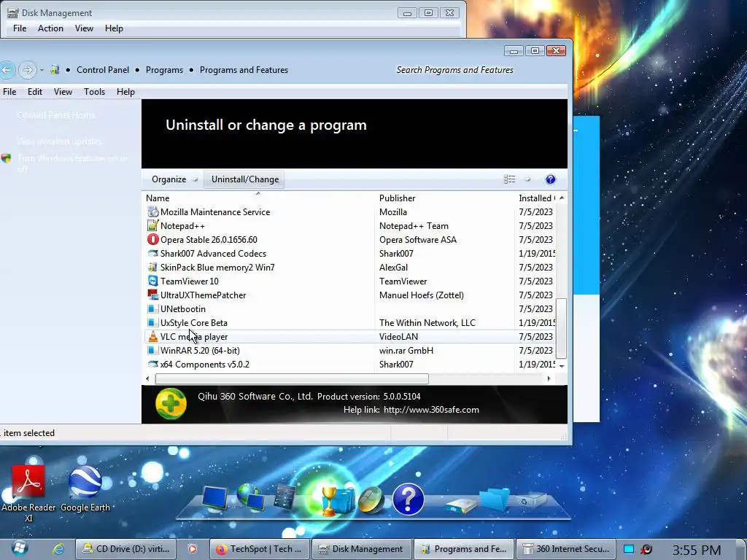Click Programs breadcrumb
747x560 pixels.
pyautogui.click(x=164, y=70)
